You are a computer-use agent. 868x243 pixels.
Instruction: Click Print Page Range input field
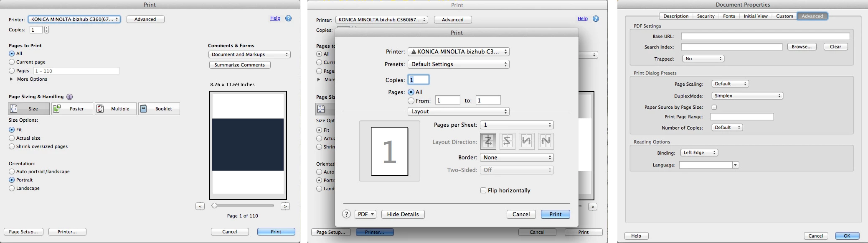(x=743, y=117)
